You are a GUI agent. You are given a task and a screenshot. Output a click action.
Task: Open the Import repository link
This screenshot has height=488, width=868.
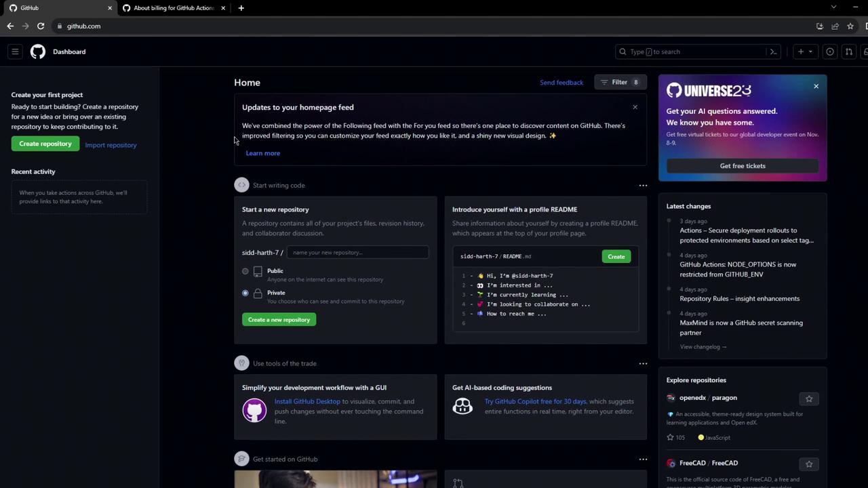[x=111, y=145]
